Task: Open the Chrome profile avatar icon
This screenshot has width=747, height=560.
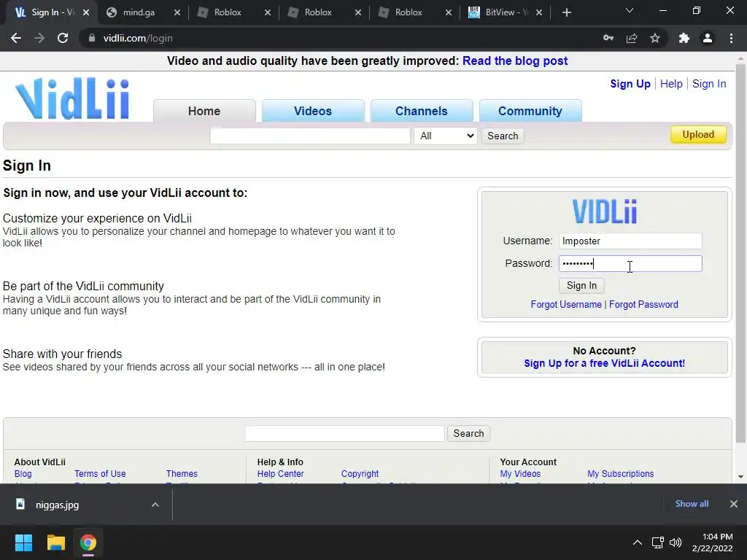Action: (x=708, y=38)
